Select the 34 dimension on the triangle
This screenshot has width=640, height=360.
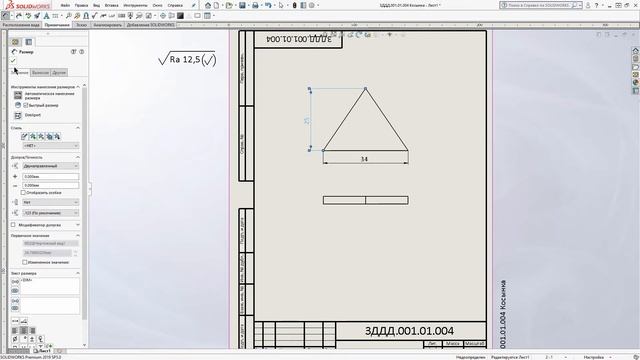point(364,159)
